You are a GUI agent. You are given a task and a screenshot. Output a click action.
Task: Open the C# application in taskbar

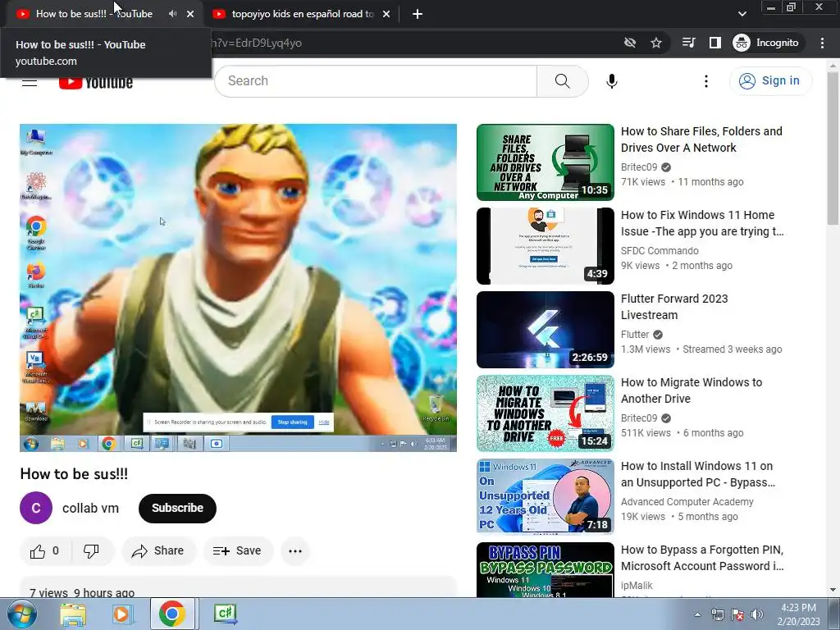[x=225, y=614]
